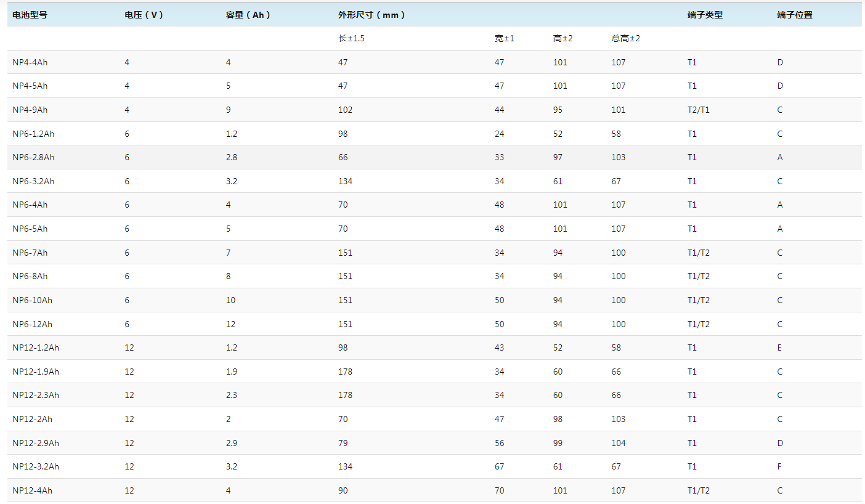Viewport: 865px width, 504px height.
Task: Click the NP6-2.8Ah model cell
Action: 33,157
